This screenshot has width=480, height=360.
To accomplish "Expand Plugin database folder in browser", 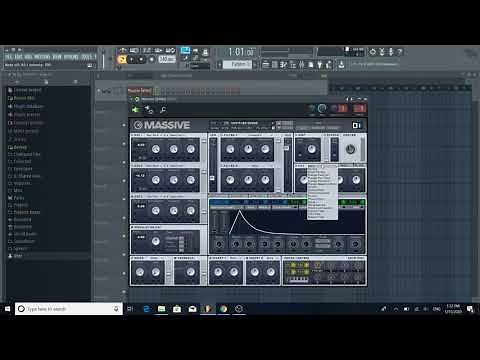I will 26,106.
